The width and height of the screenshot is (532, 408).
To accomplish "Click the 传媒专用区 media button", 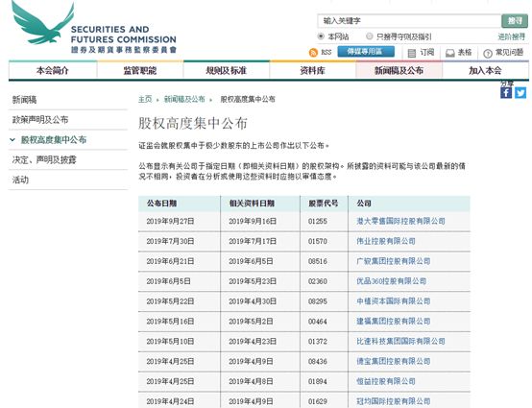I will click(x=366, y=52).
